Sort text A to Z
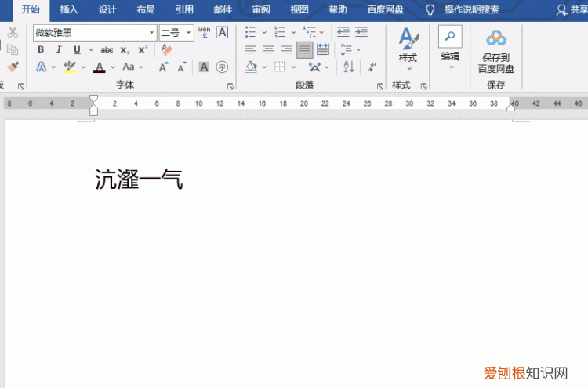Image resolution: width=588 pixels, height=388 pixels. click(x=349, y=67)
